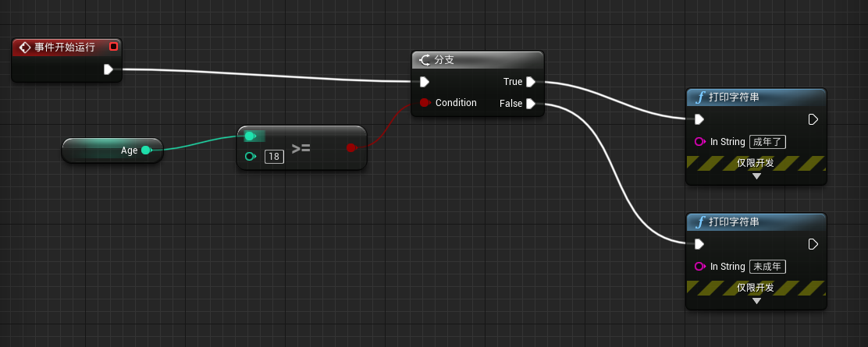Click the Branch node's True output pin
Image resolution: width=868 pixels, height=347 pixels.
530,82
